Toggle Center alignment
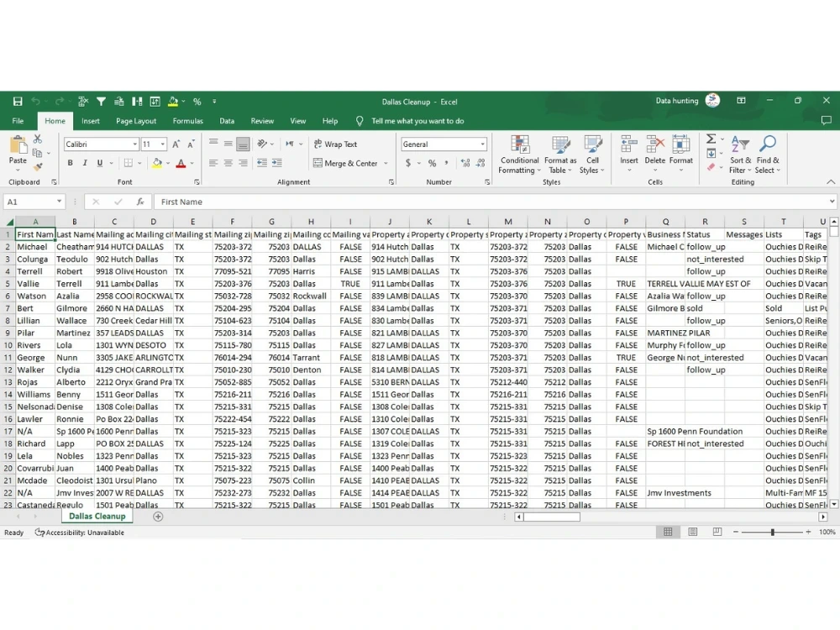The width and height of the screenshot is (840, 630). [x=228, y=163]
